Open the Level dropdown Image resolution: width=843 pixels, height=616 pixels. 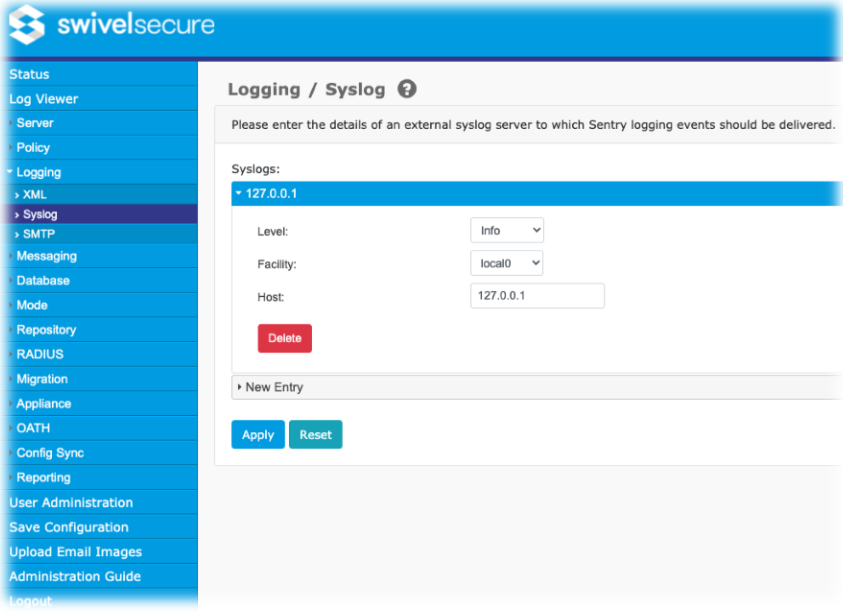tap(507, 231)
